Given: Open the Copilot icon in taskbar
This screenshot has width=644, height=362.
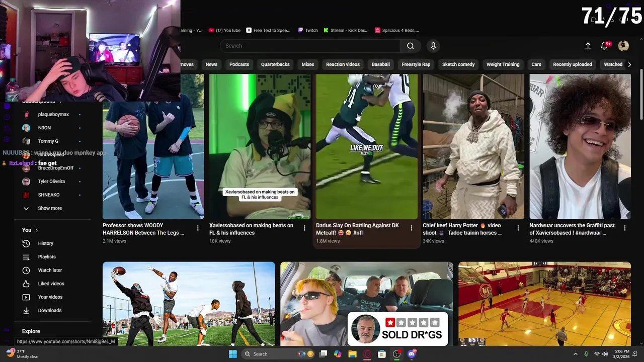Looking at the screenshot, I should tap(338, 354).
